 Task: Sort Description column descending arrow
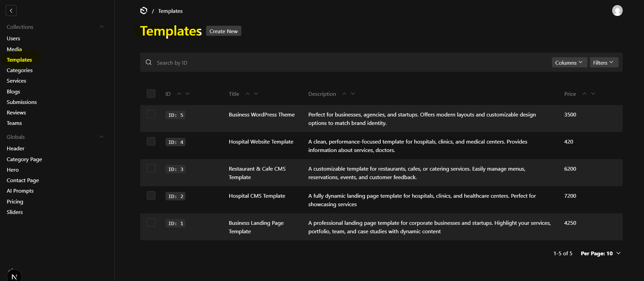[x=353, y=94]
